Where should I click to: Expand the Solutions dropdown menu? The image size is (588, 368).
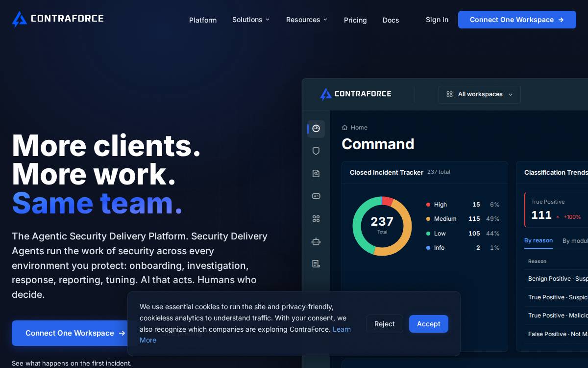(251, 20)
